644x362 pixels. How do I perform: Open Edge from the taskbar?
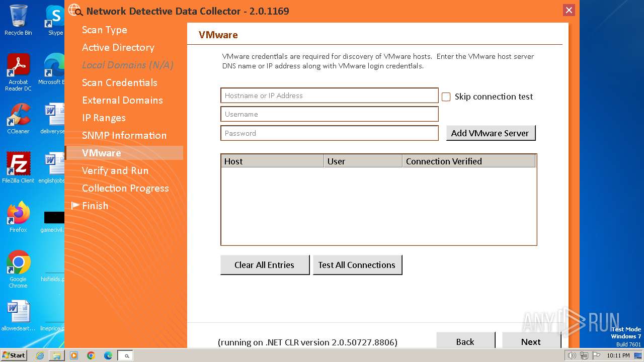pos(108,355)
